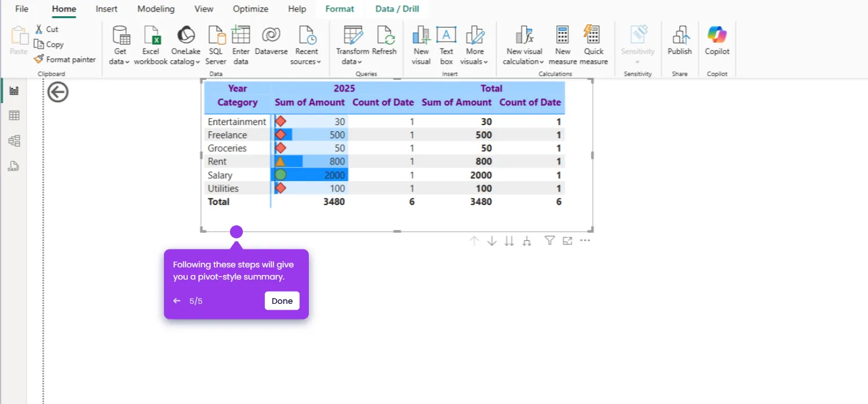Select the Rent row label
The image size is (868, 404).
click(x=217, y=161)
